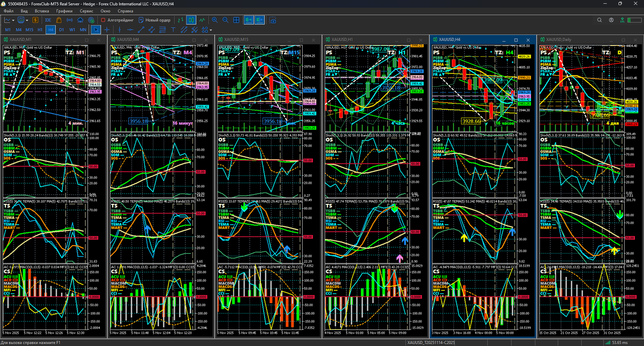This screenshot has width=644, height=346.
Task: Select the trendline drawing tool
Action: point(141,30)
